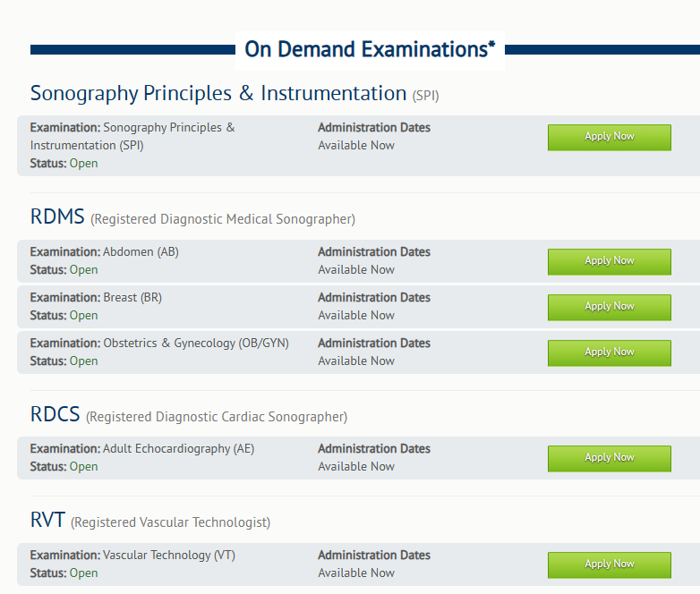This screenshot has width=700, height=594.
Task: Click the On Demand Examinations heading
Action: pos(370,50)
